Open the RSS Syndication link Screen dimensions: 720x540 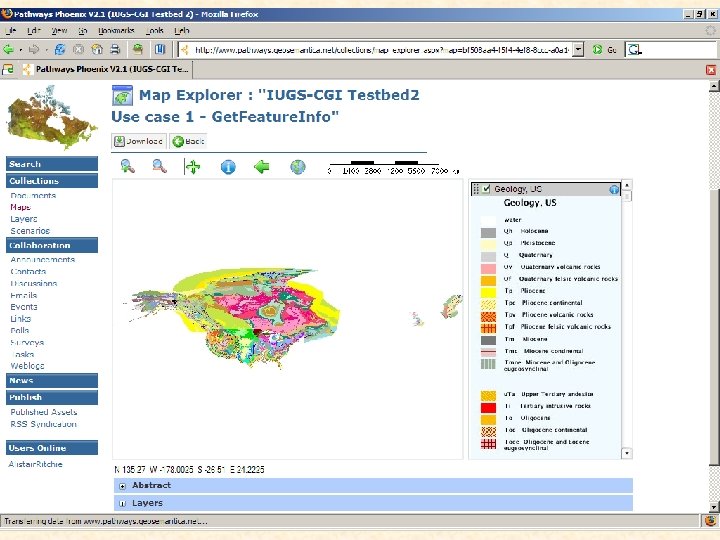tap(43, 424)
